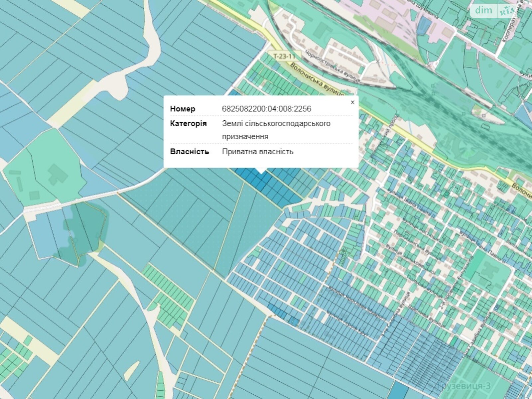
Task: Click the RIA flag logo
Action: (507, 11)
